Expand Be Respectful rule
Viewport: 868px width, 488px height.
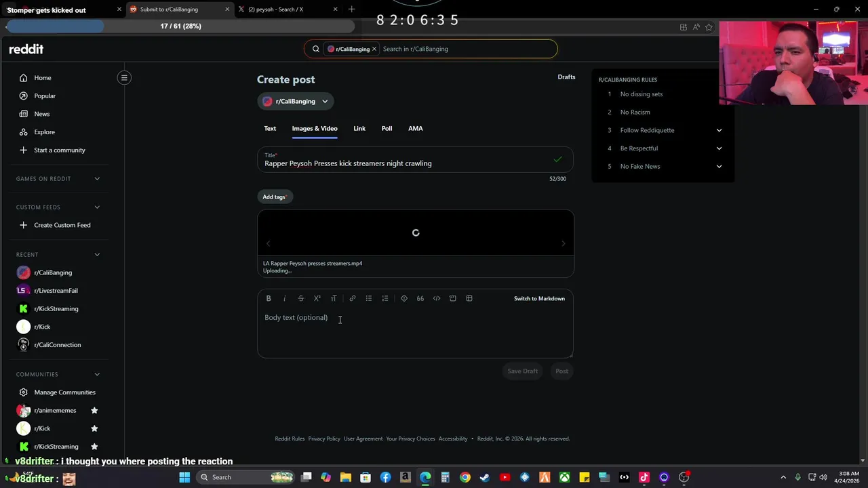click(719, 148)
